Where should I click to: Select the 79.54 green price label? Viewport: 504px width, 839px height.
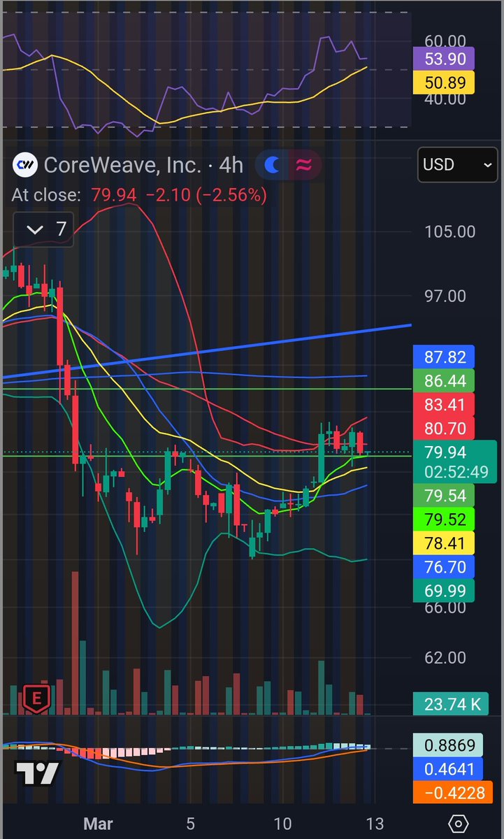(x=445, y=496)
